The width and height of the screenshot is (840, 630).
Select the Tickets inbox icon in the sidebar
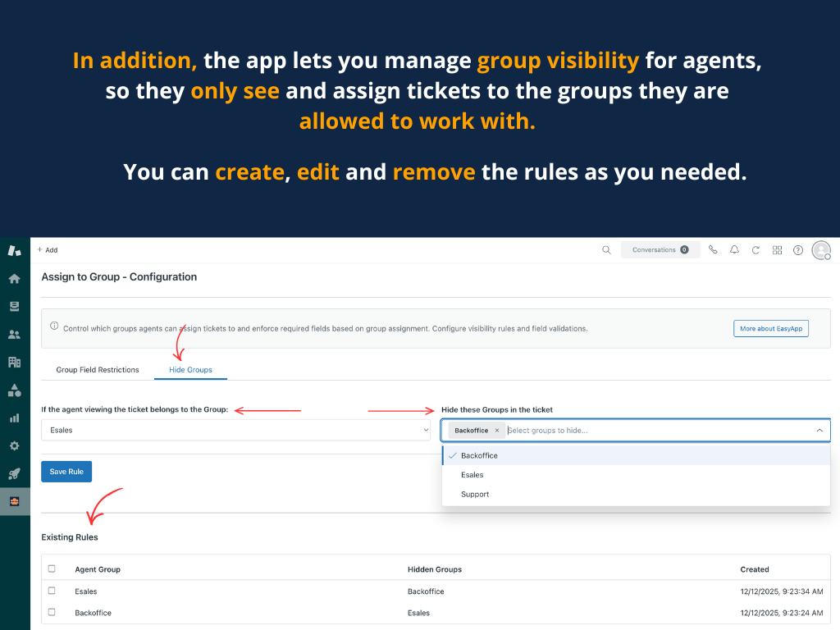[x=14, y=305]
